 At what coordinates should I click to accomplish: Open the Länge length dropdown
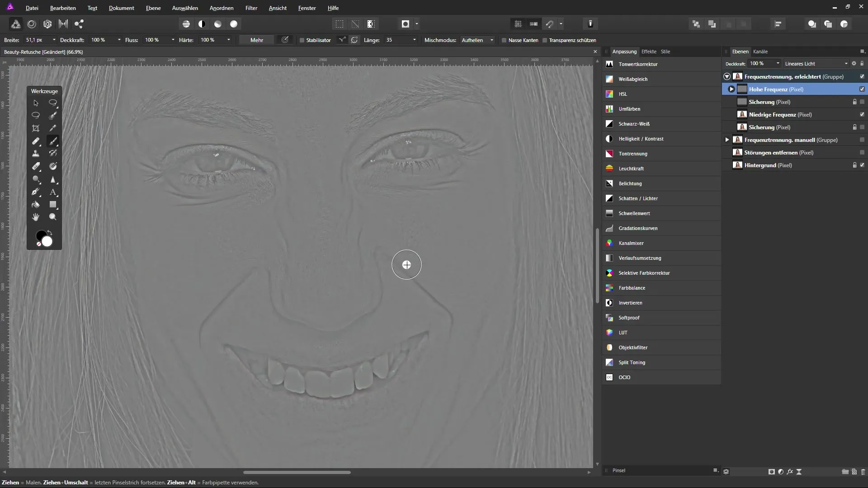(414, 40)
